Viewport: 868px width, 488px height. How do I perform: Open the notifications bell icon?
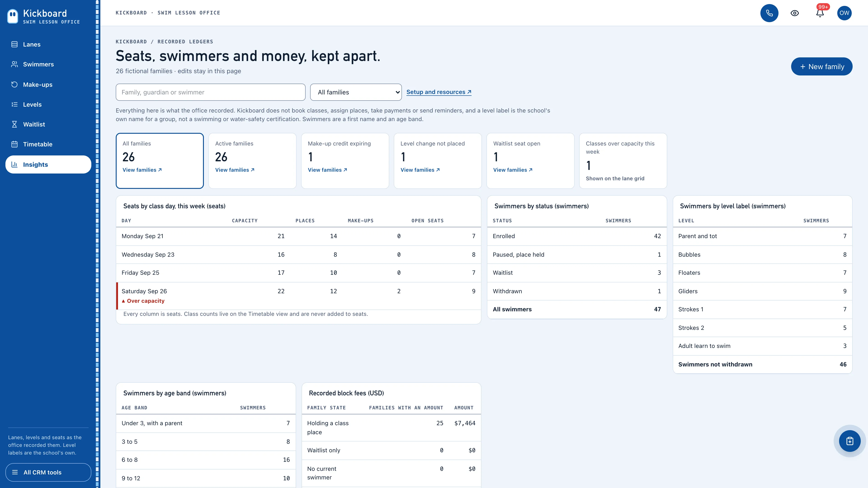coord(820,13)
